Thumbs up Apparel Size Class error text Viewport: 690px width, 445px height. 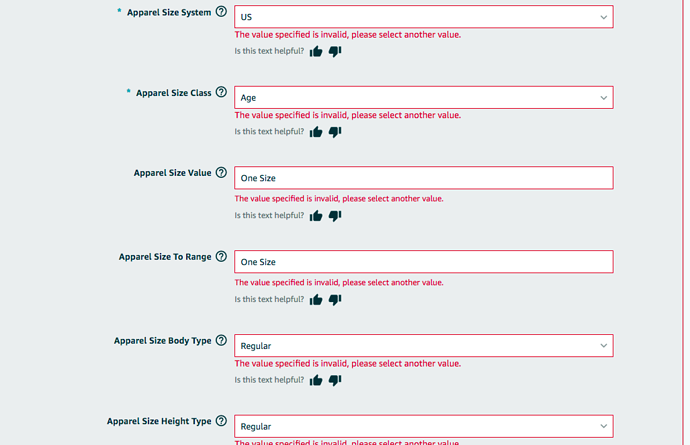pyautogui.click(x=316, y=131)
